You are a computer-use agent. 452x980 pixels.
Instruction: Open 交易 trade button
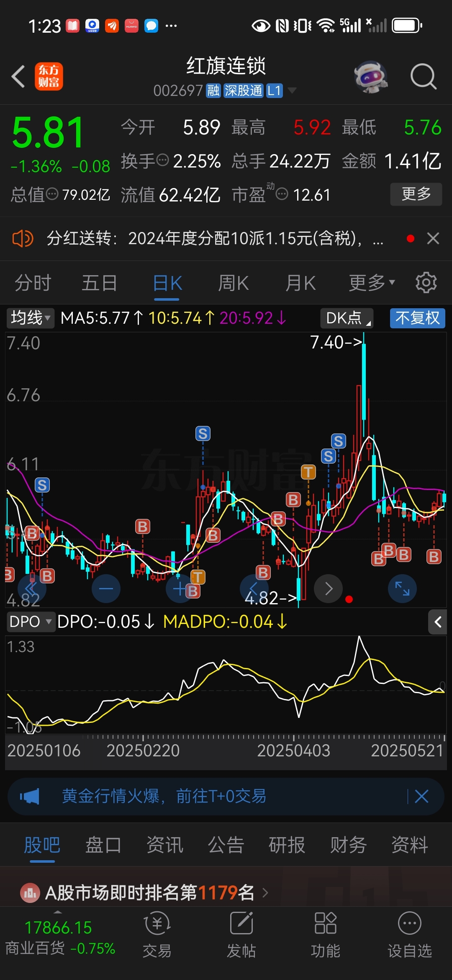157,935
